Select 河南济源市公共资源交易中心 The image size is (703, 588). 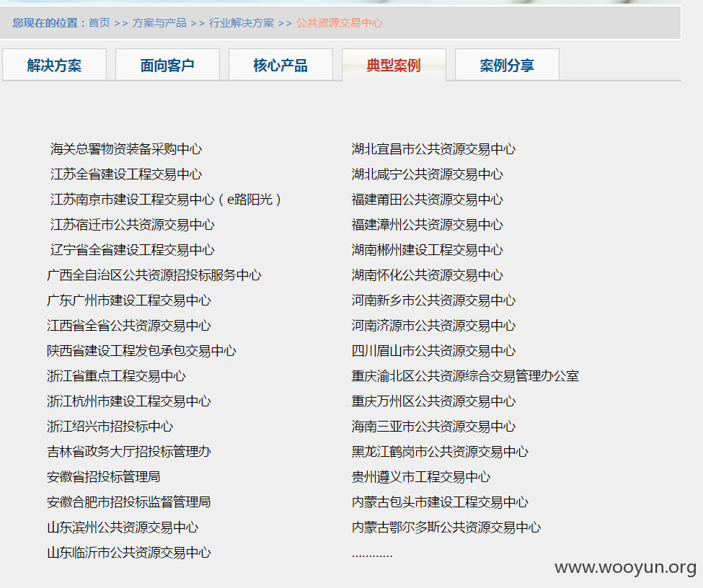coord(433,326)
